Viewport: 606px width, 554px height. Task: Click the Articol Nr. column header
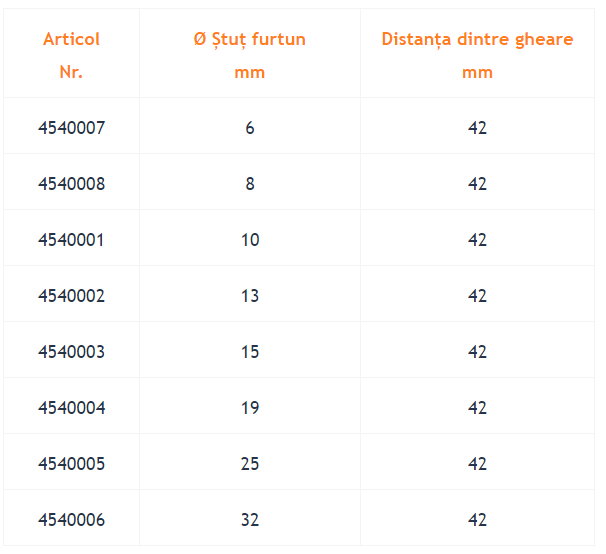[71, 55]
